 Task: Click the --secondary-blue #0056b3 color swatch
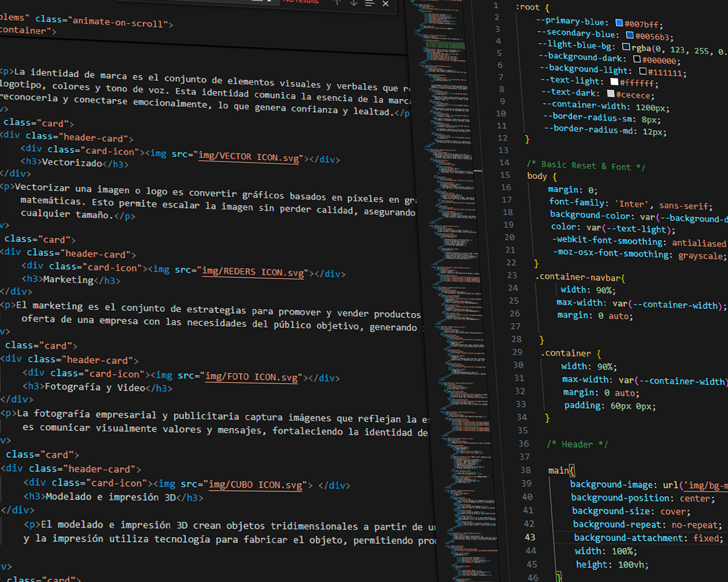click(630, 35)
